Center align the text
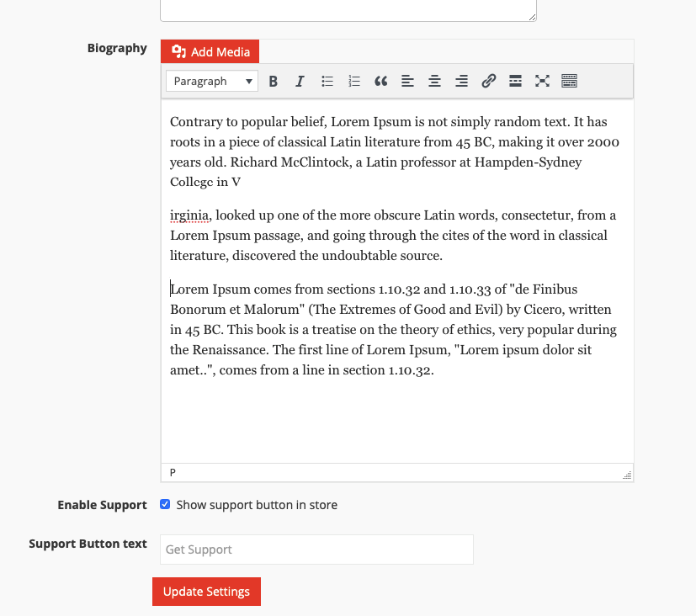The width and height of the screenshot is (696, 616). pyautogui.click(x=434, y=82)
